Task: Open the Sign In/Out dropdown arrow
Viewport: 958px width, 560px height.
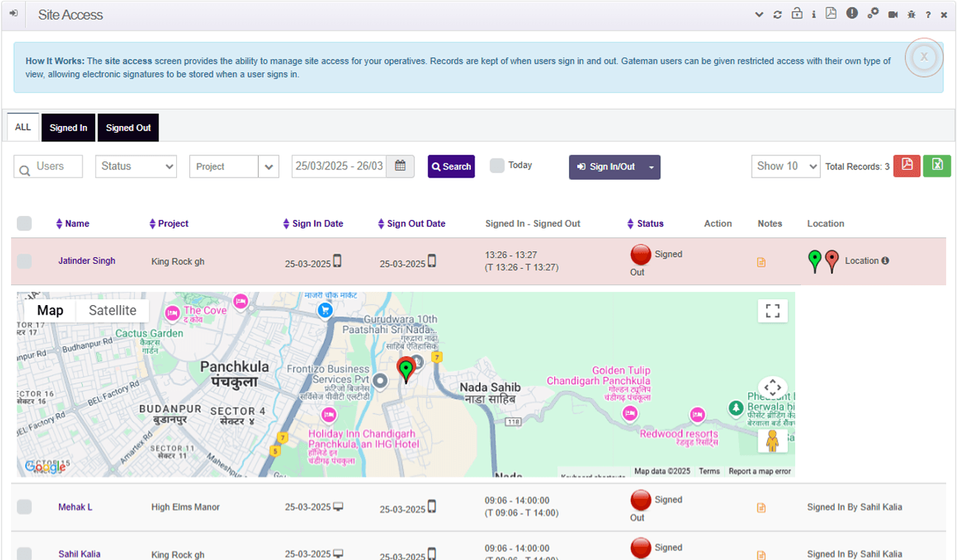Action: point(651,167)
